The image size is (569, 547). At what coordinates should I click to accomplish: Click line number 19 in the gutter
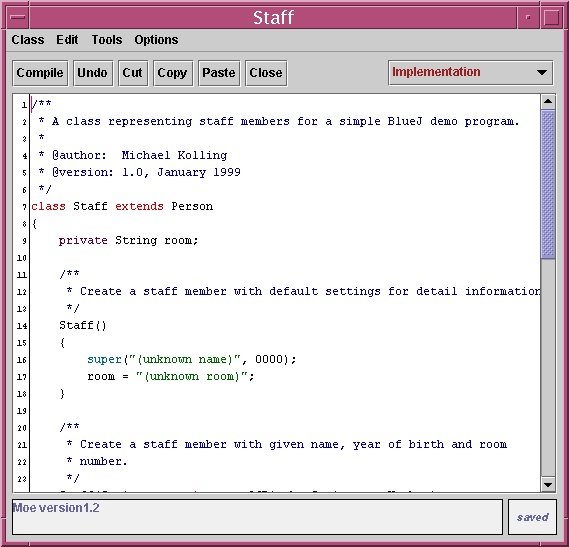coord(22,411)
